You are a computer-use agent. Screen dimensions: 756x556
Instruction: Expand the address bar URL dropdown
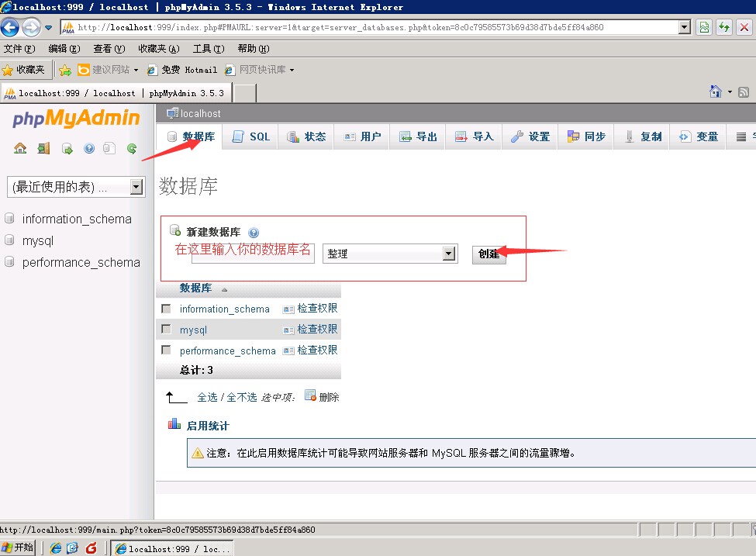click(x=684, y=27)
